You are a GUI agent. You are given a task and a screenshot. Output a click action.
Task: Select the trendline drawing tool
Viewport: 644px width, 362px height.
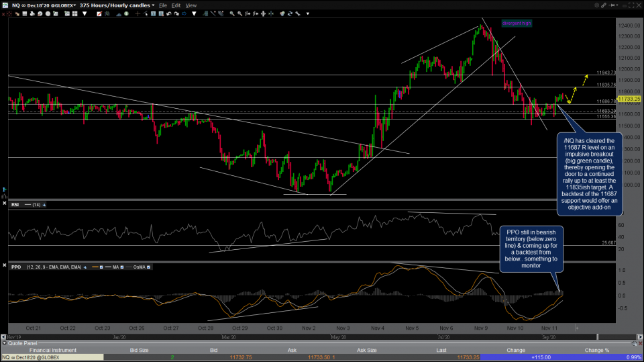tap(213, 13)
